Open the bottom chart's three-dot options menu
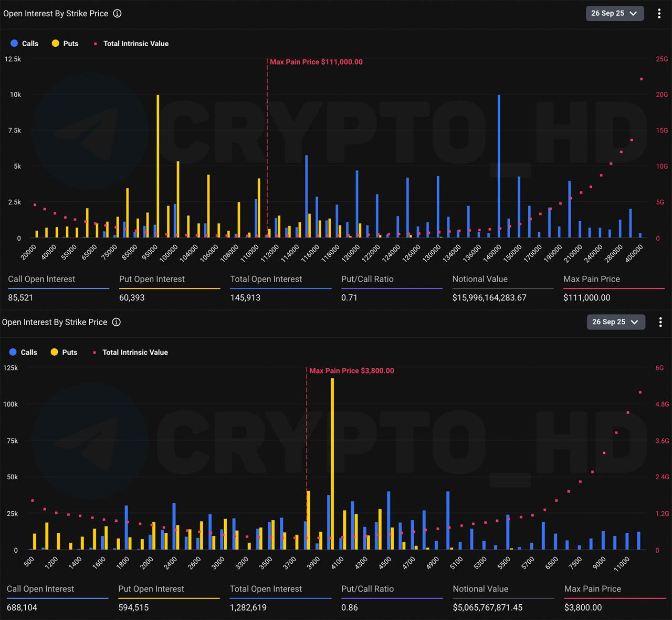 tap(660, 322)
